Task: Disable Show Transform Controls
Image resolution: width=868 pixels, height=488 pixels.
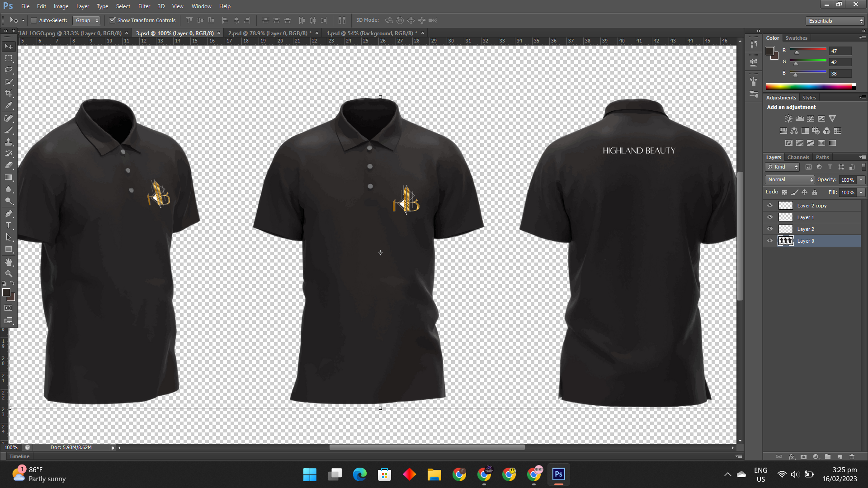Action: pyautogui.click(x=113, y=20)
